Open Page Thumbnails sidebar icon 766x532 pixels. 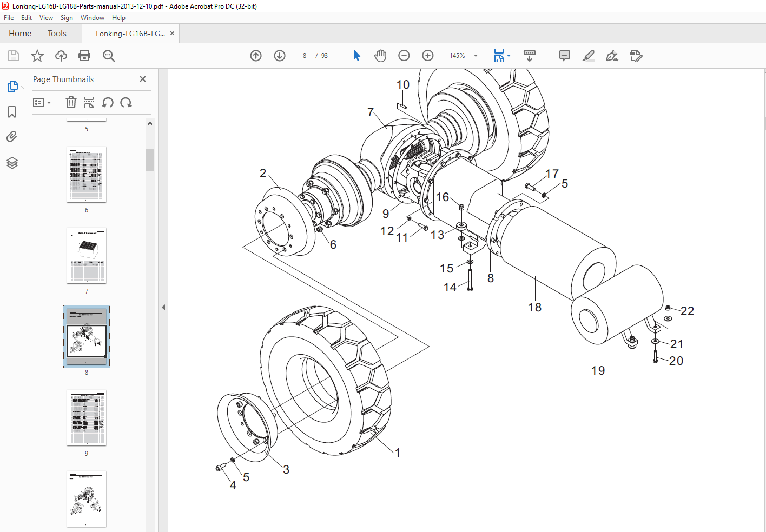coord(12,87)
